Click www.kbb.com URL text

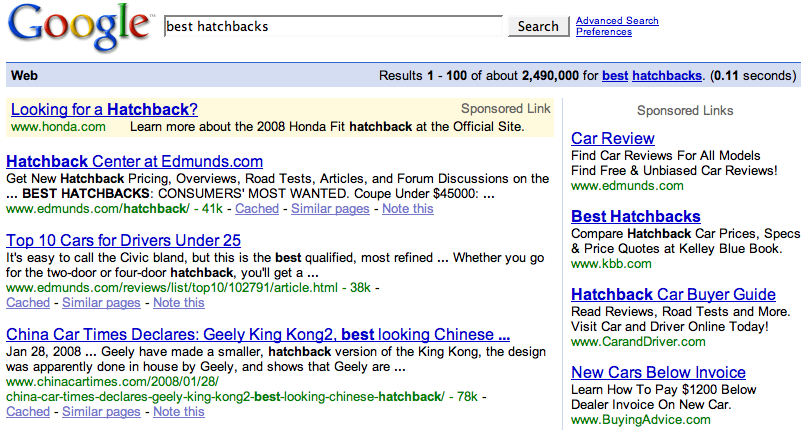tap(611, 264)
